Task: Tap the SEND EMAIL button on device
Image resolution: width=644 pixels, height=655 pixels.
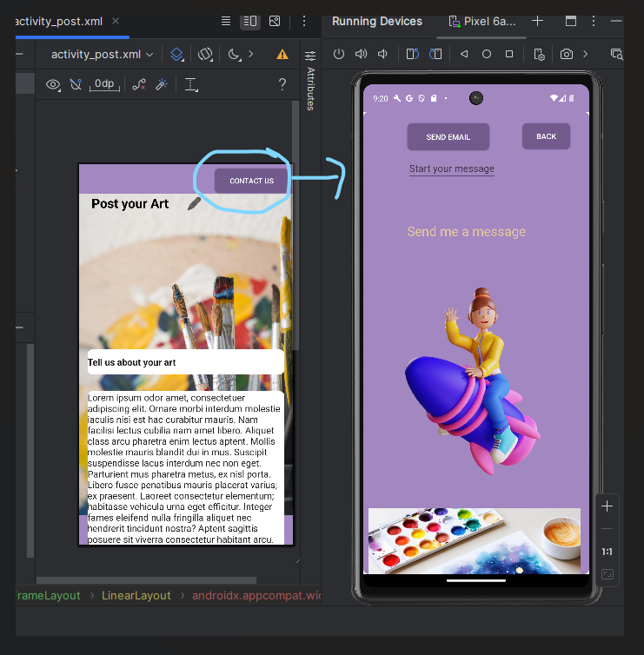Action: pyautogui.click(x=448, y=136)
